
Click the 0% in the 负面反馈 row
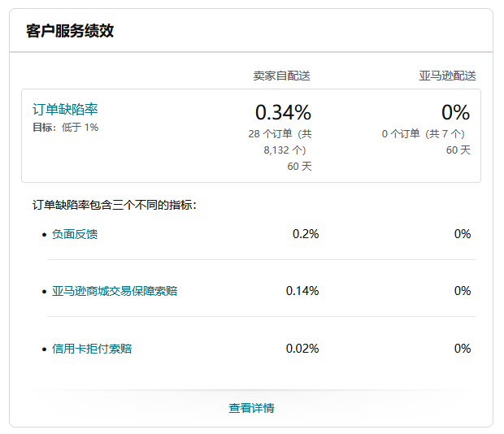click(x=463, y=234)
